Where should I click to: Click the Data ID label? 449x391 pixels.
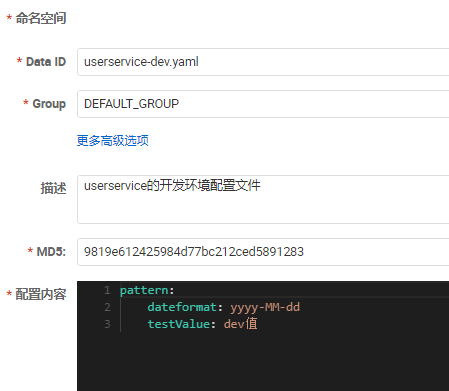(x=46, y=62)
